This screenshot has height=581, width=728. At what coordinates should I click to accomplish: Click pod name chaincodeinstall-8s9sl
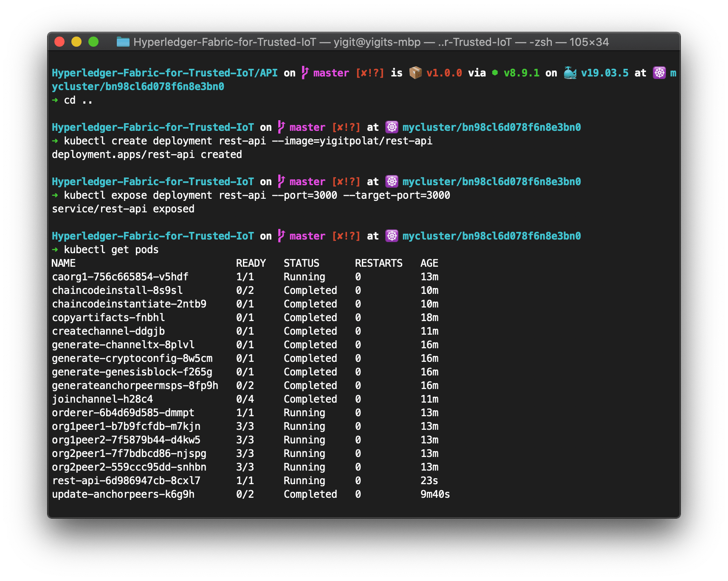coord(117,290)
